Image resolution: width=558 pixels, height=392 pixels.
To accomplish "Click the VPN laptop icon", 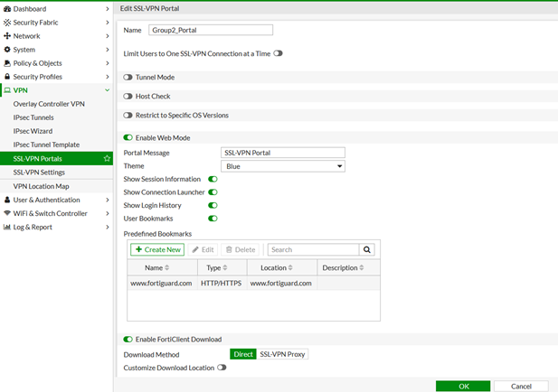I will click(7, 90).
